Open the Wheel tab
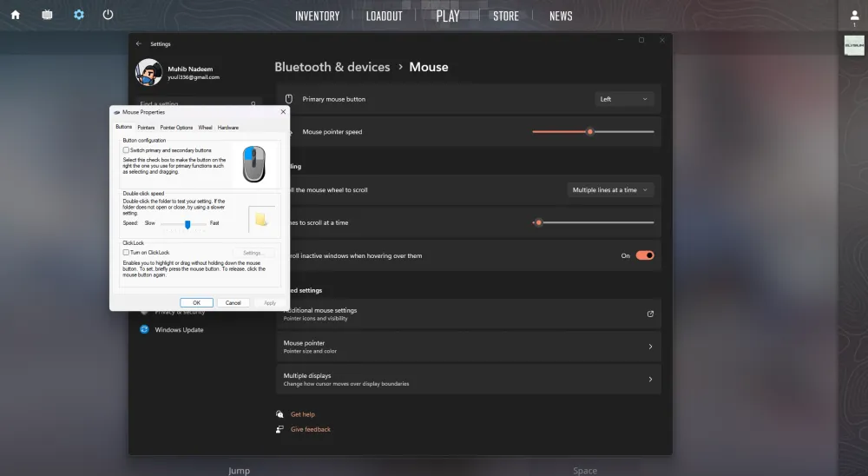The image size is (868, 476). [206, 128]
